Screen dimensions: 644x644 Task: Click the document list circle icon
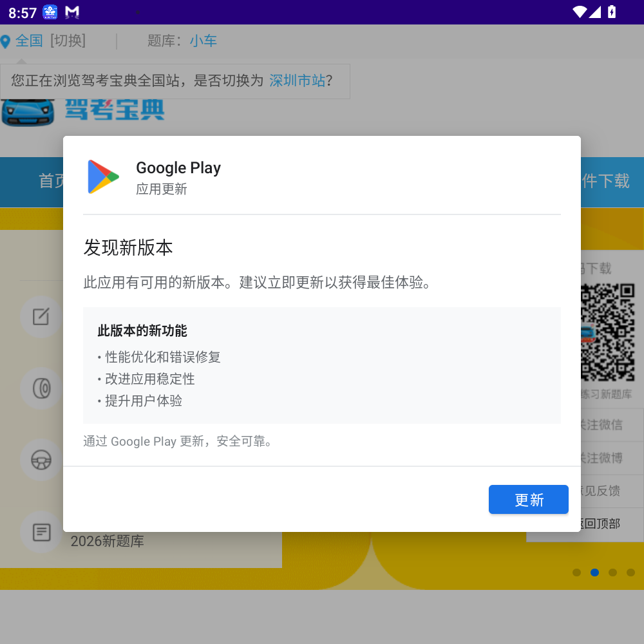[x=41, y=532]
